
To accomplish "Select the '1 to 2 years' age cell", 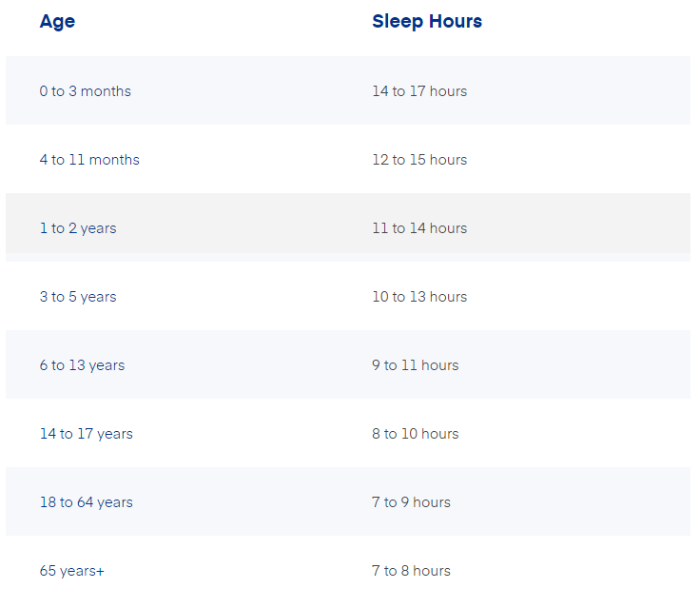I will [78, 228].
